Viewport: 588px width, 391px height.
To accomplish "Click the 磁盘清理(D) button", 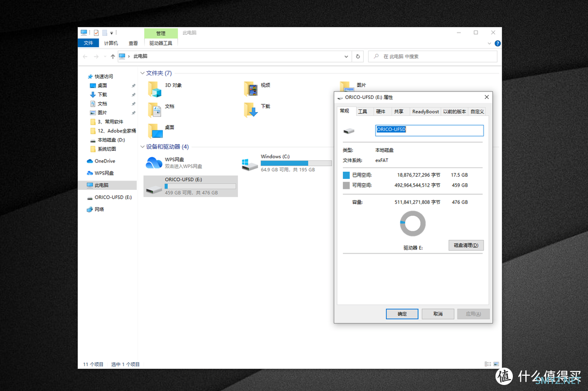I will tap(466, 245).
